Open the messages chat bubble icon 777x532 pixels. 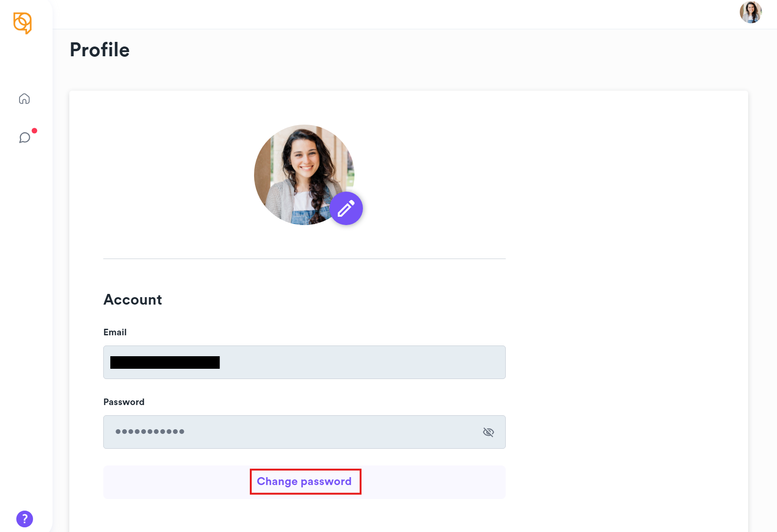pos(24,138)
